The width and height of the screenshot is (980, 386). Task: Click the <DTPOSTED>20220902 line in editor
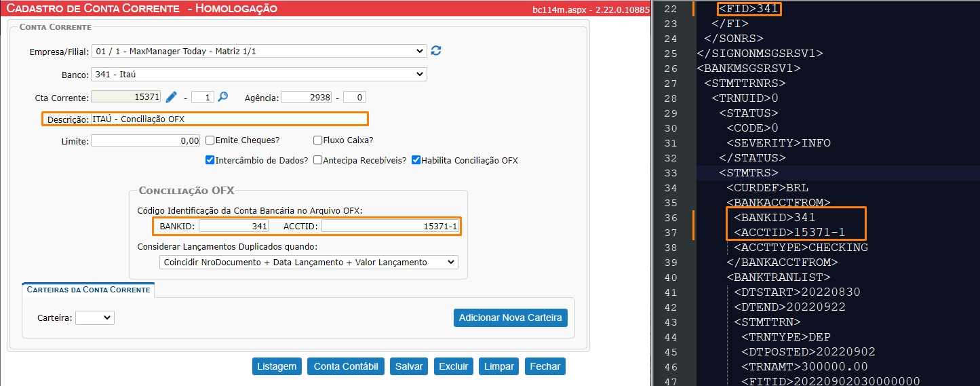[808, 352]
